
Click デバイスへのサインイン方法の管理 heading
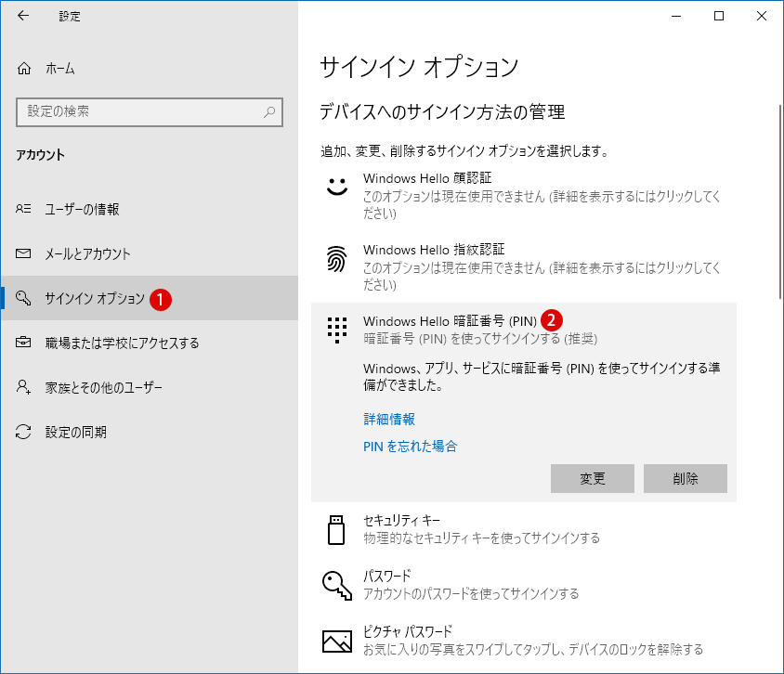tap(442, 112)
